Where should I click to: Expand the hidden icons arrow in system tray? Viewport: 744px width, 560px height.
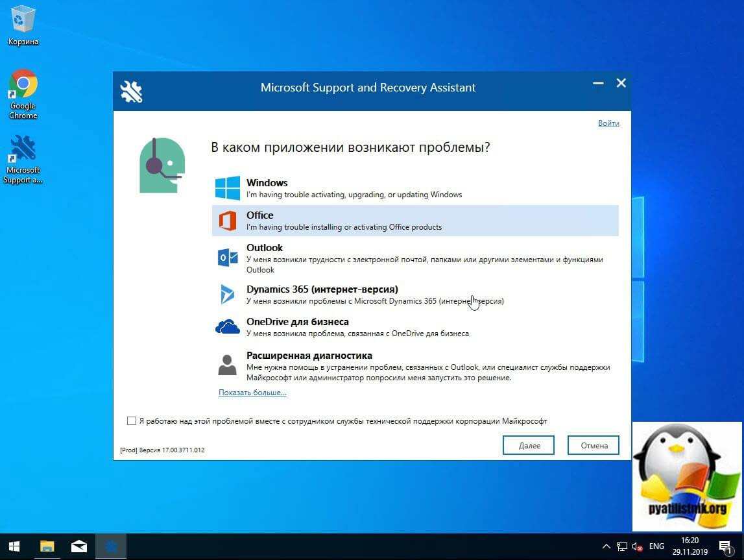click(x=606, y=546)
